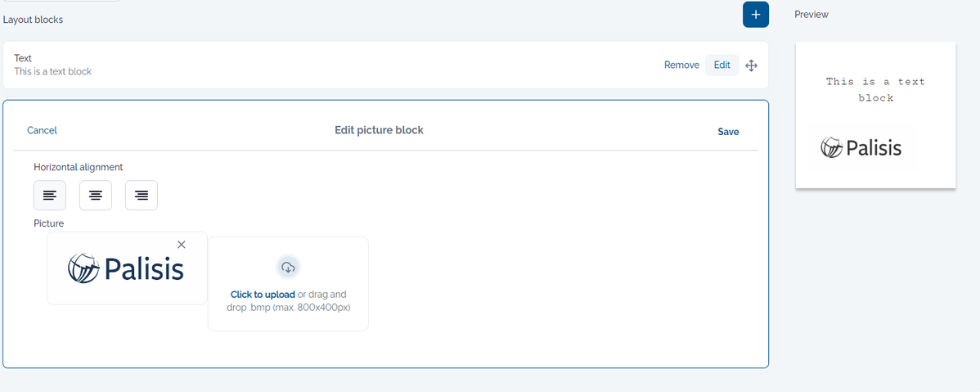This screenshot has width=980, height=392.
Task: Click the 'Edit picture block' heading
Action: click(379, 130)
